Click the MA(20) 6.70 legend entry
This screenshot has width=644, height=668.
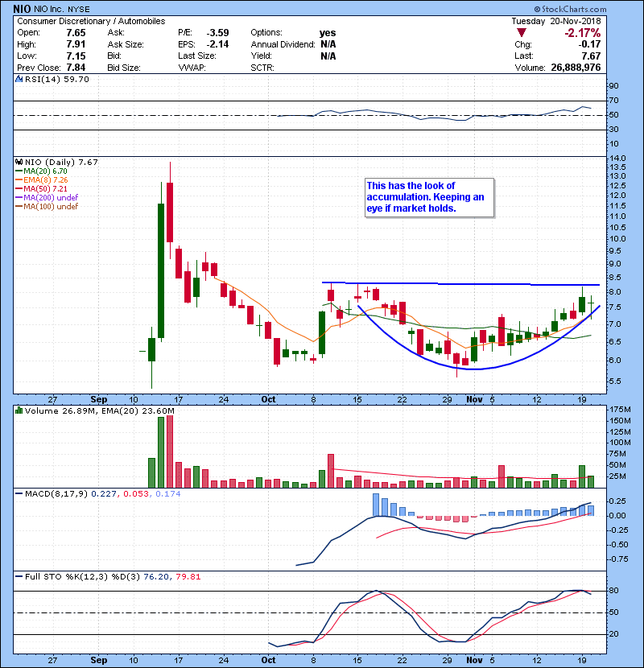click(x=41, y=171)
